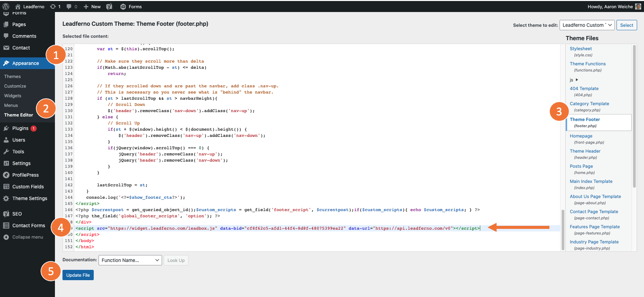Select Themes under Appearance
Screen dimensions: 644x297
pos(12,77)
